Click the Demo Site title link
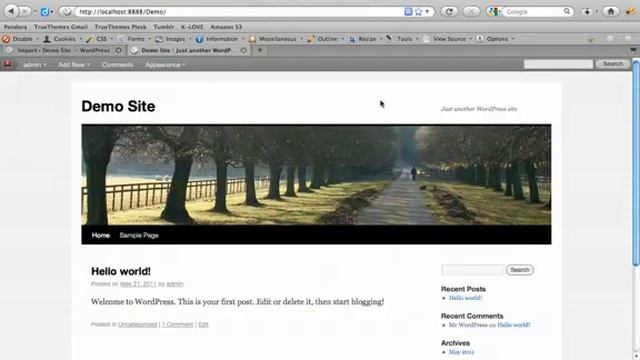Image resolution: width=640 pixels, height=360 pixels. point(118,106)
